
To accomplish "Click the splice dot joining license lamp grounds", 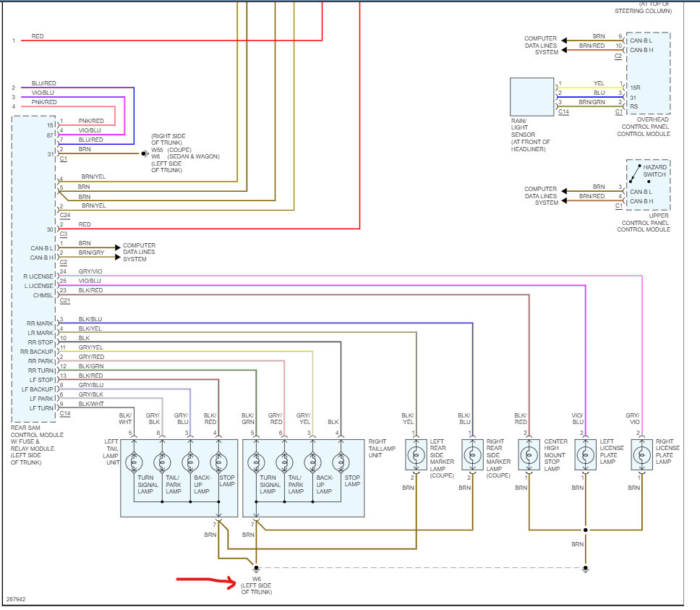I will [x=585, y=530].
